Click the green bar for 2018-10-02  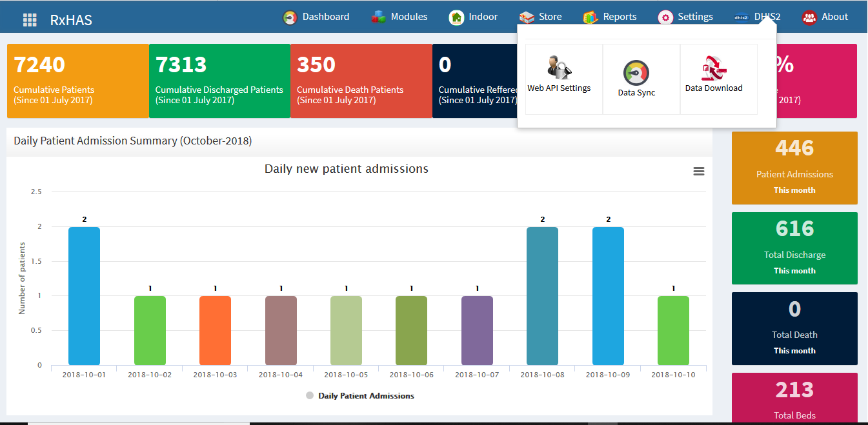[x=150, y=331]
